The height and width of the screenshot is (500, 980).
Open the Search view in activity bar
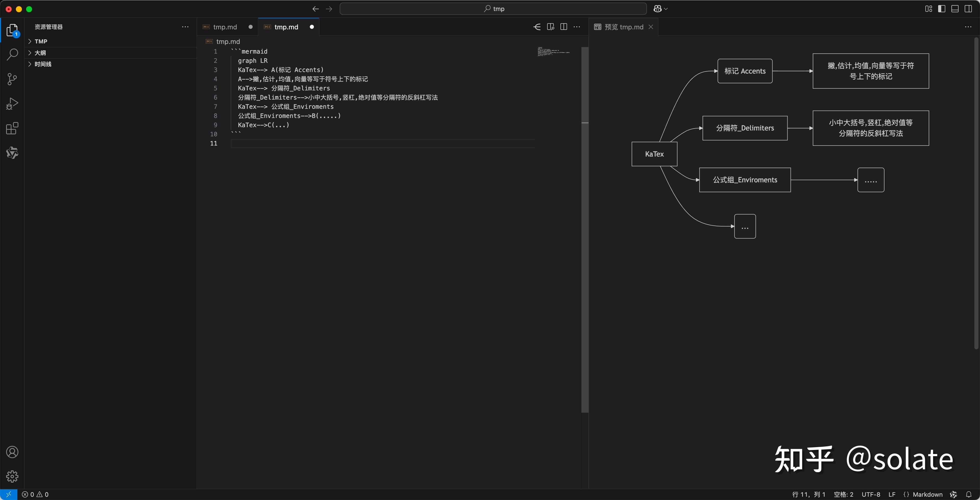[12, 54]
